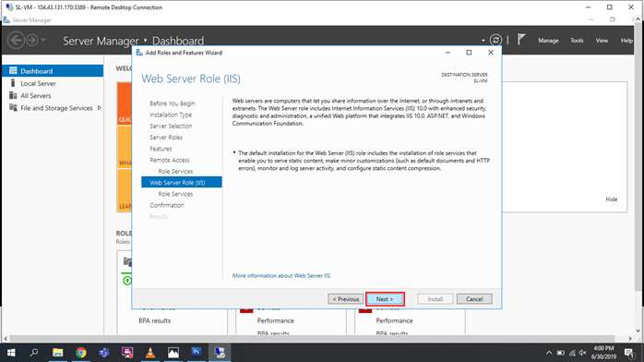
Task: Expand the File and Storage Services arrow
Action: pos(99,108)
